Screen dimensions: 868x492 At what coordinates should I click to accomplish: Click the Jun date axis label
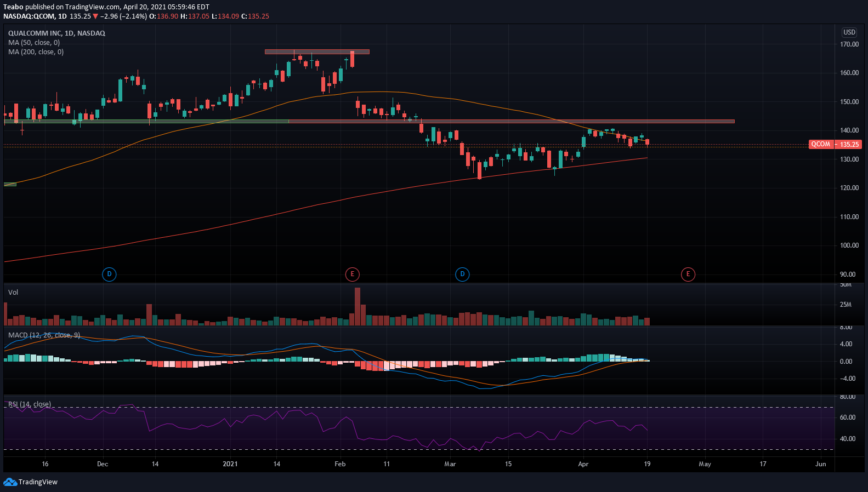tap(820, 464)
